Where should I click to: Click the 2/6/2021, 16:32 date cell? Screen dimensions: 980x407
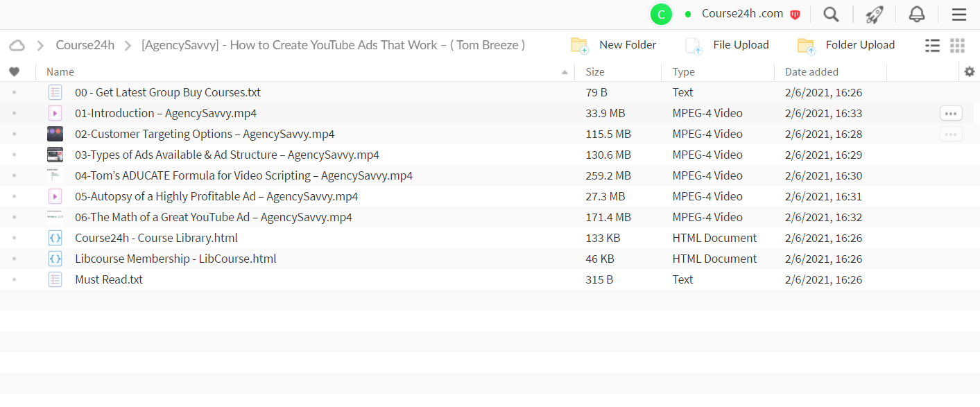pos(825,217)
